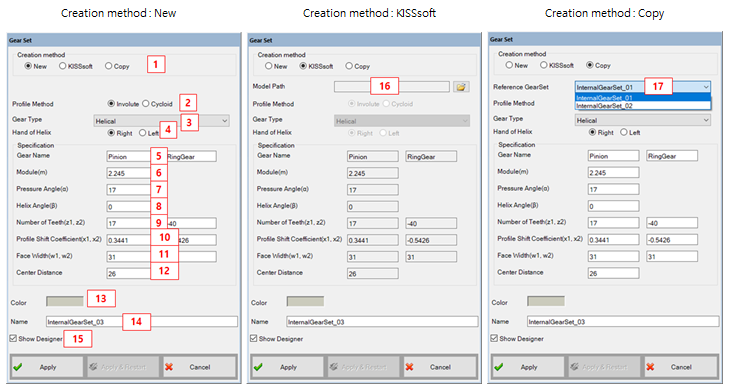Toggle Show Designer checkbox in Copy-method dialog
This screenshot has width=730, height=390.
(494, 338)
